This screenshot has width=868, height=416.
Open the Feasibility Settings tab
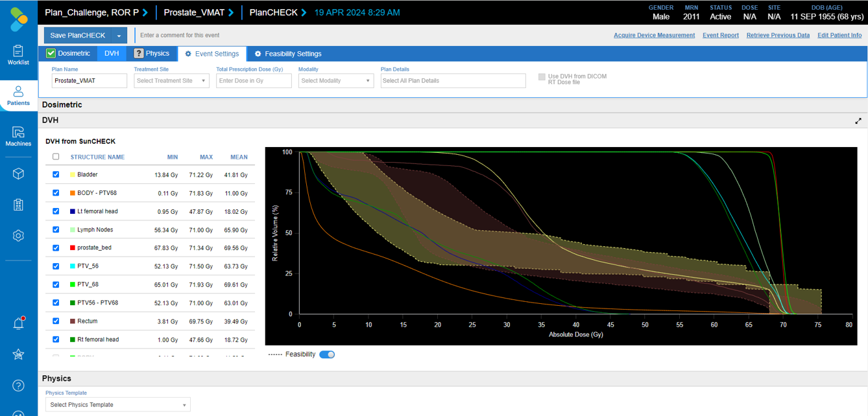(288, 54)
